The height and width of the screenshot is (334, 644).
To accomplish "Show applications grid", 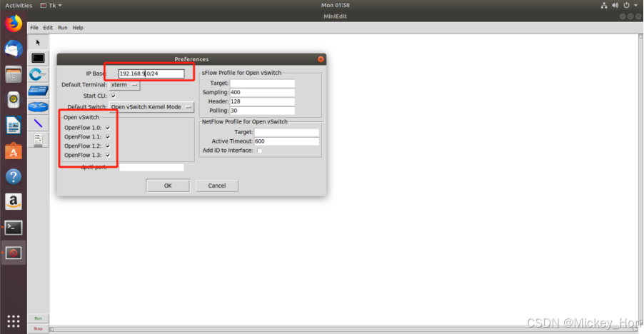I will click(x=14, y=321).
